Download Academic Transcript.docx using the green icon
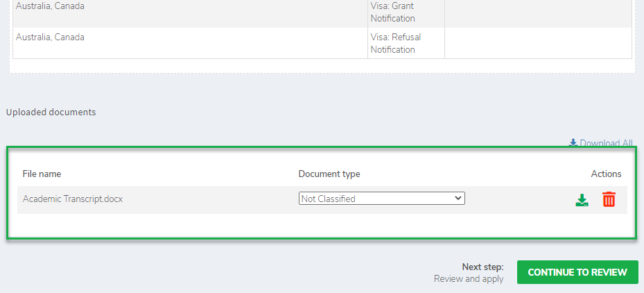This screenshot has height=293, width=644. click(x=582, y=200)
